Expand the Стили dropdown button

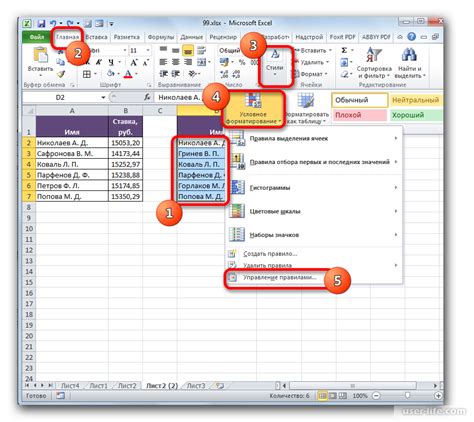(x=275, y=65)
